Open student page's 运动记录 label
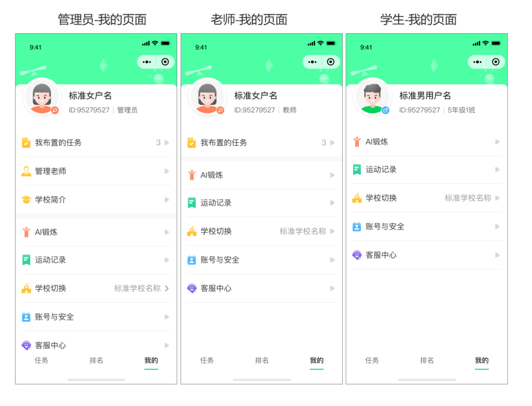532x406 pixels. (381, 169)
